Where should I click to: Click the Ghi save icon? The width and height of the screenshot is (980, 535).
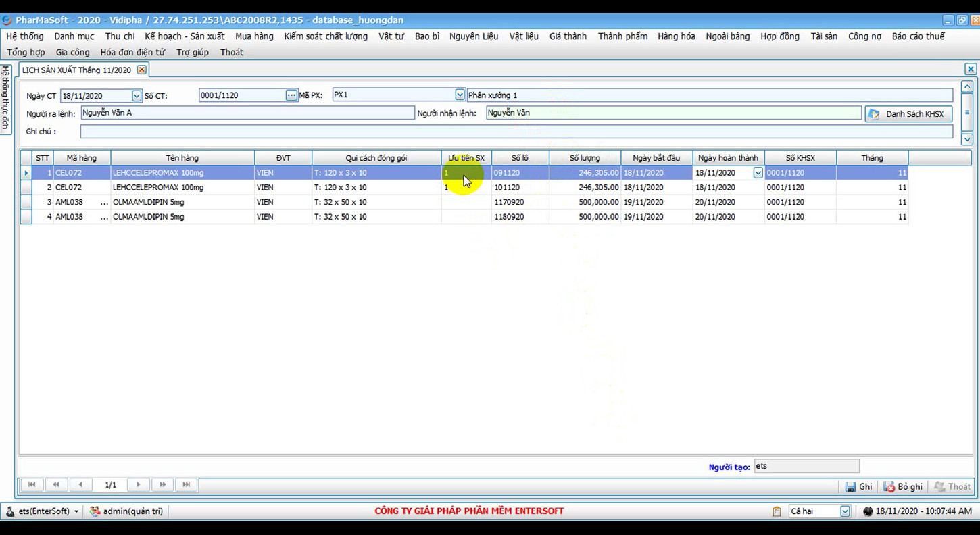click(850, 486)
